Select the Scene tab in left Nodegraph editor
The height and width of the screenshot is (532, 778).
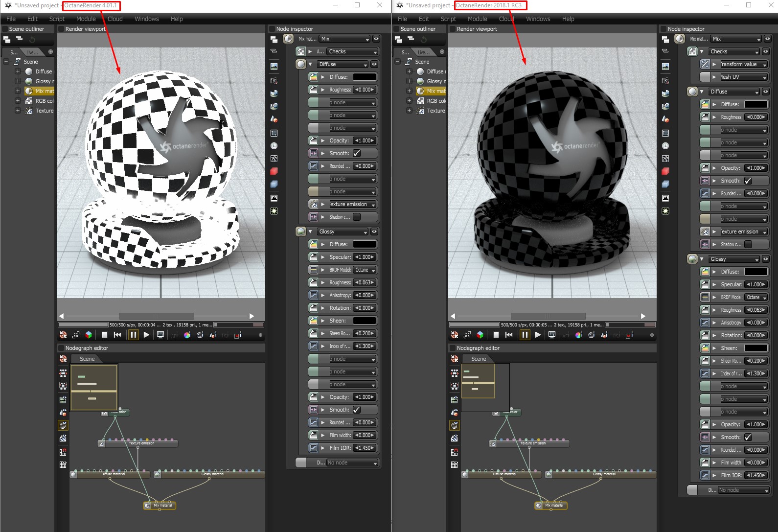click(87, 359)
